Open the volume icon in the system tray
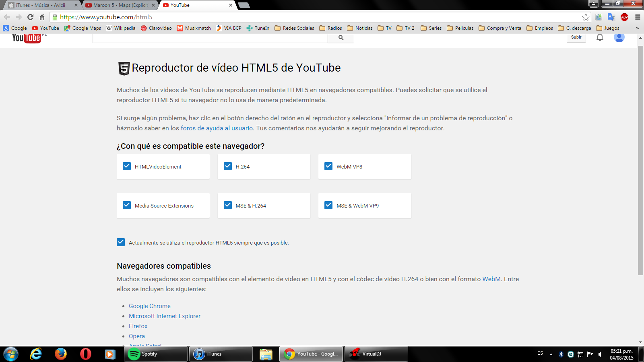The height and width of the screenshot is (362, 644). tap(600, 354)
